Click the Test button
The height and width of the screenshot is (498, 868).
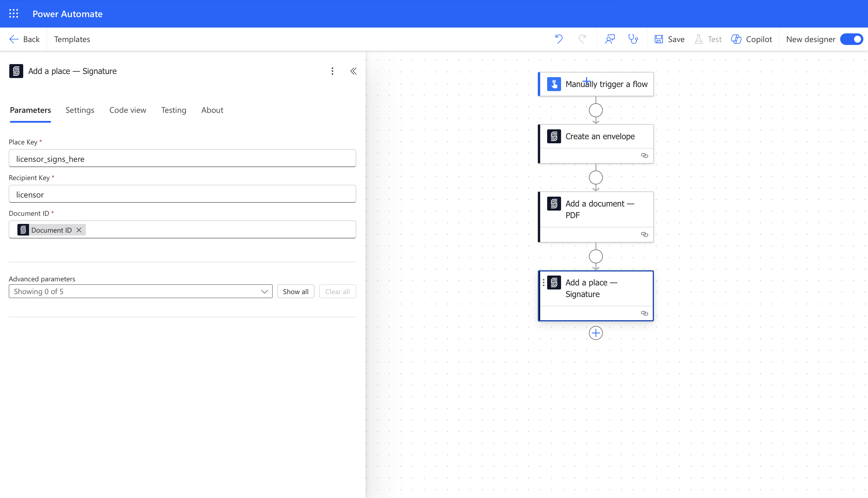point(708,39)
